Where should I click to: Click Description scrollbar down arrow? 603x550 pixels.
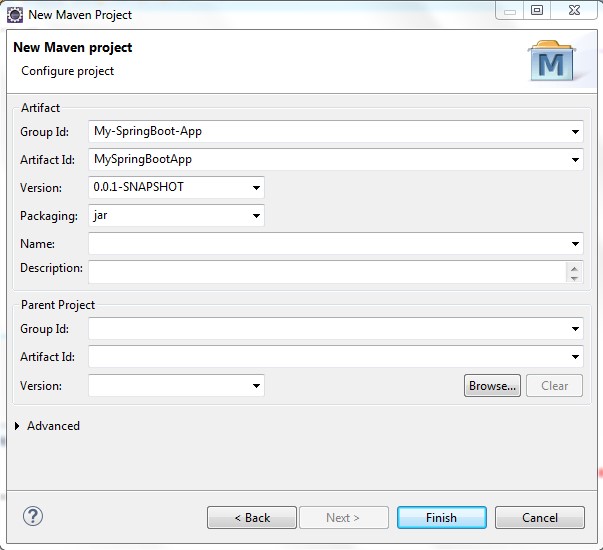pyautogui.click(x=574, y=278)
